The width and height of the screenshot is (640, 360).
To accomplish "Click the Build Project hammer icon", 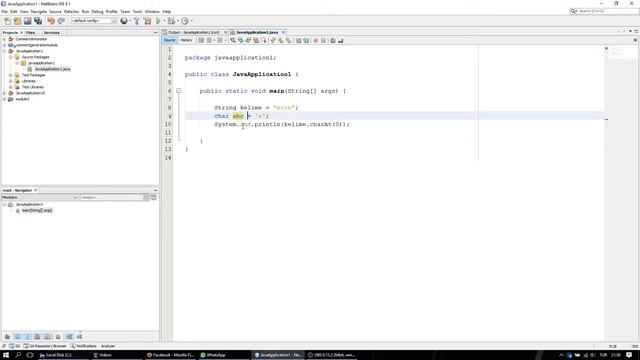I will click(x=137, y=21).
